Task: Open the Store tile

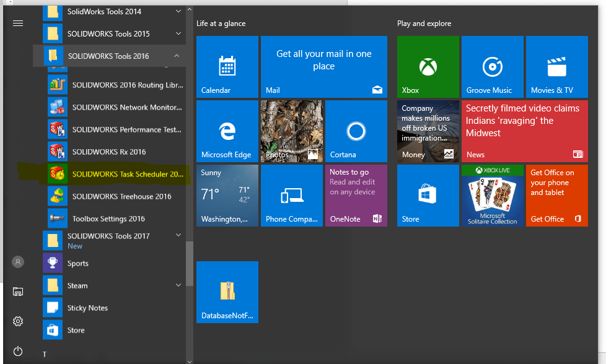Action: (428, 196)
